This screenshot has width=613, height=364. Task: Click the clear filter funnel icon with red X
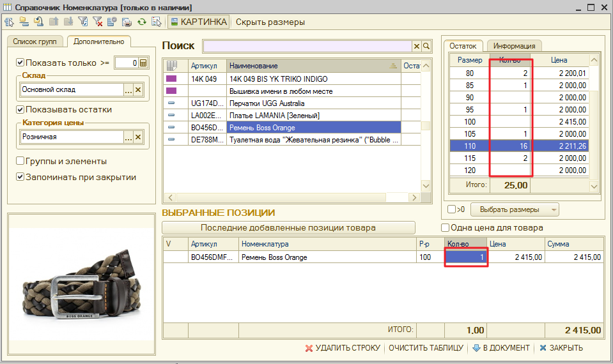[97, 22]
